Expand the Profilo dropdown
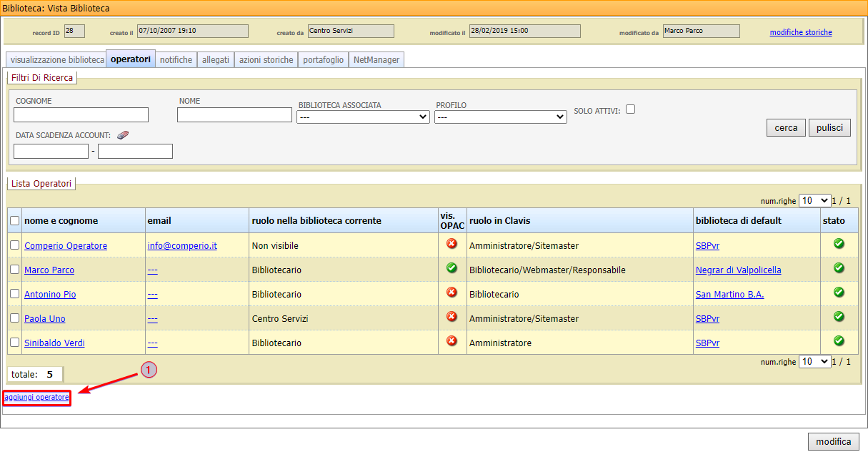The width and height of the screenshot is (868, 452). pyautogui.click(x=500, y=117)
